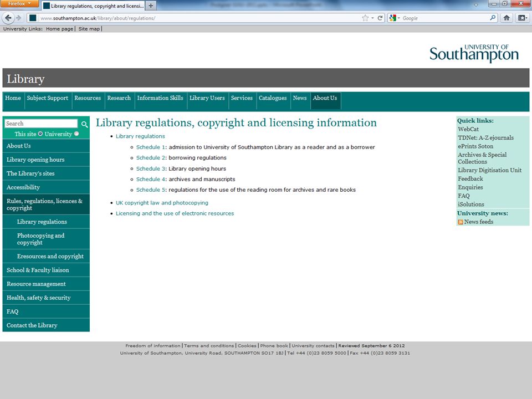Click Site map in University Links bar
This screenshot has width=532, height=399.
(x=89, y=29)
